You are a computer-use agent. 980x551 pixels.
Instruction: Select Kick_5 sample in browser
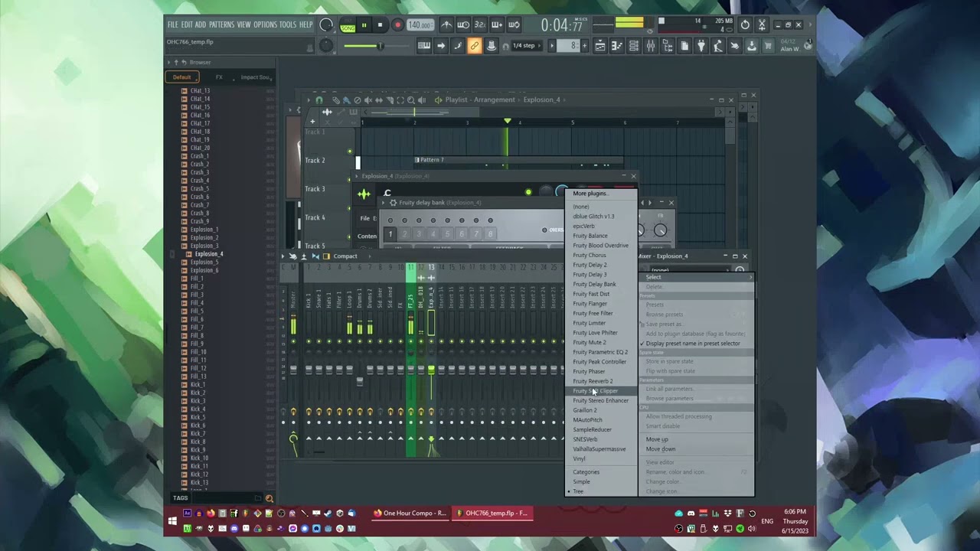(x=198, y=417)
